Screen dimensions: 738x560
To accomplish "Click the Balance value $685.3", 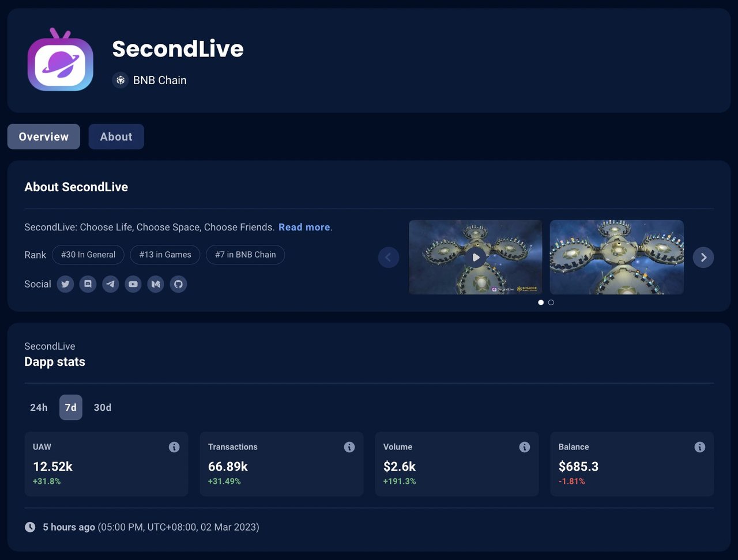I will [x=579, y=466].
